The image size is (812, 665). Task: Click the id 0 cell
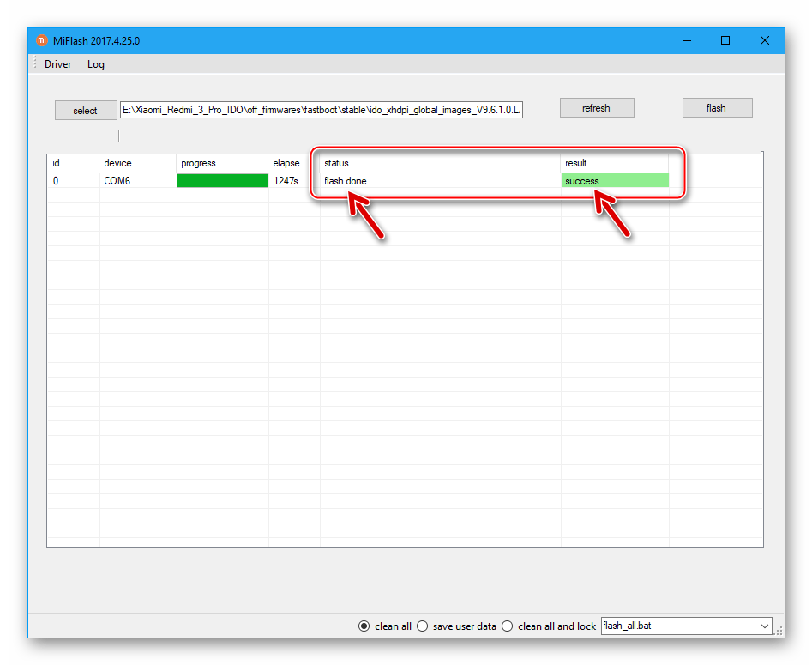coord(73,181)
